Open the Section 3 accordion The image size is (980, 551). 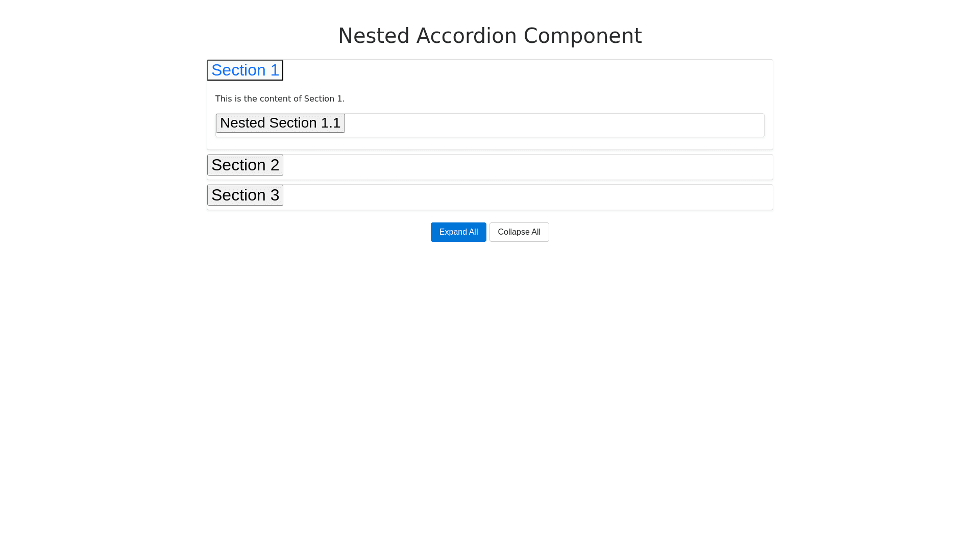pos(245,195)
